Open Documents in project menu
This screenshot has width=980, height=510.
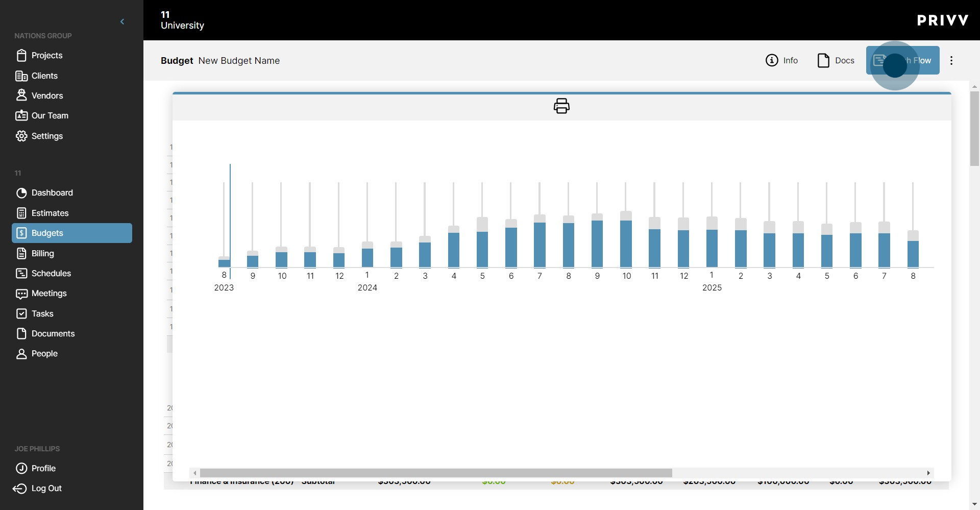(x=53, y=333)
